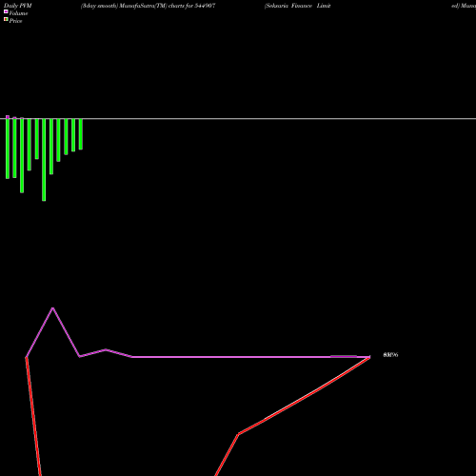
Task: Click the bend point of the red price line
Action: point(238,434)
